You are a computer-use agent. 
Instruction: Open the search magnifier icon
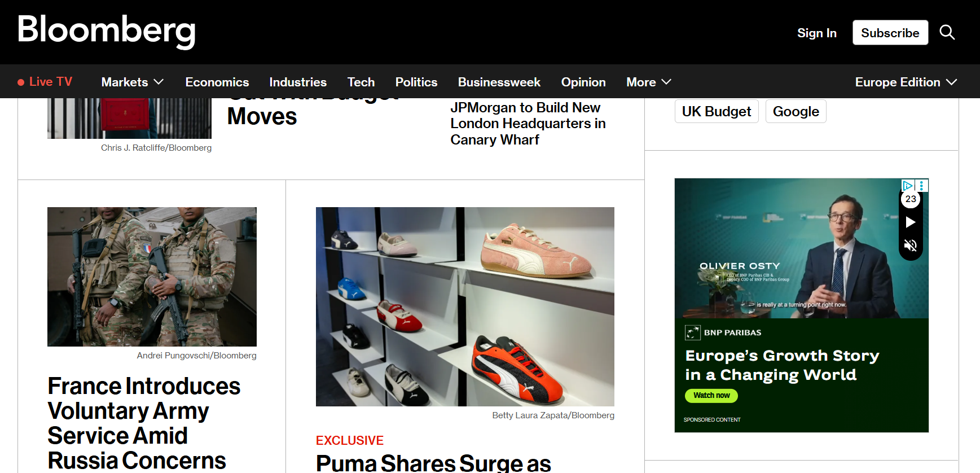pos(947,33)
